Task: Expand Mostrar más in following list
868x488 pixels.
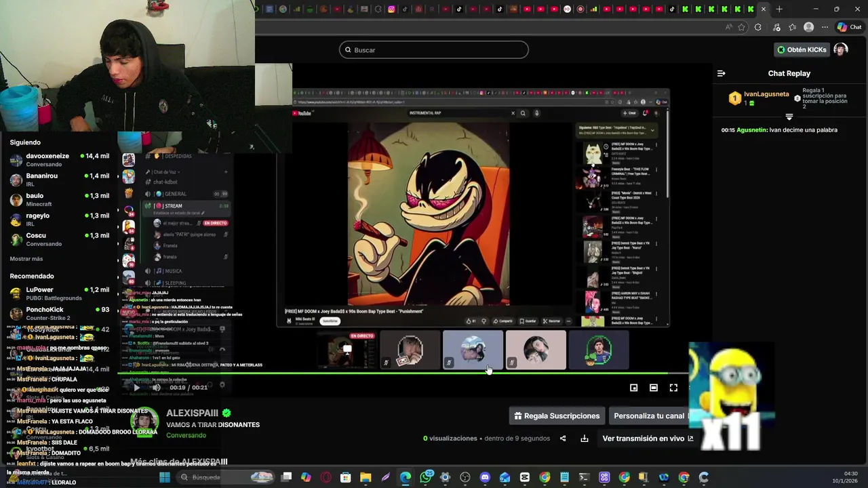Action: pos(26,259)
